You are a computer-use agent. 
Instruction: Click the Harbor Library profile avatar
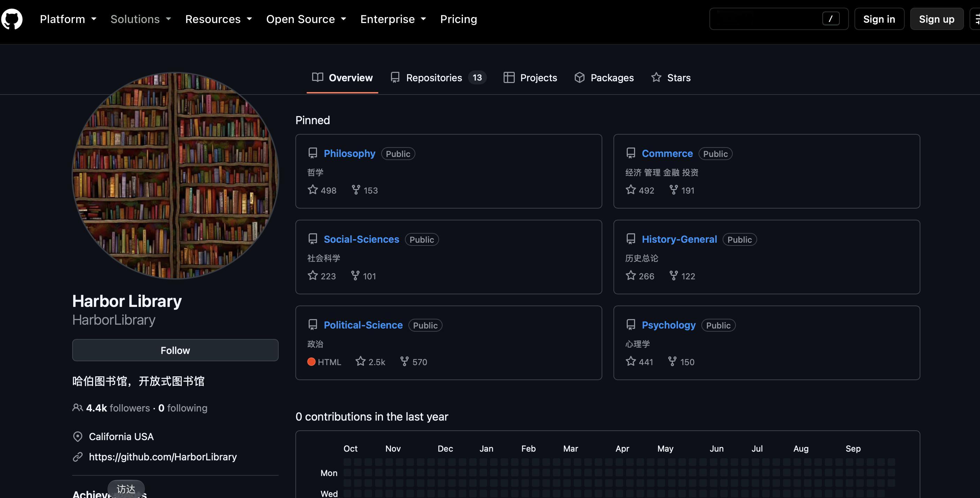[x=175, y=175]
